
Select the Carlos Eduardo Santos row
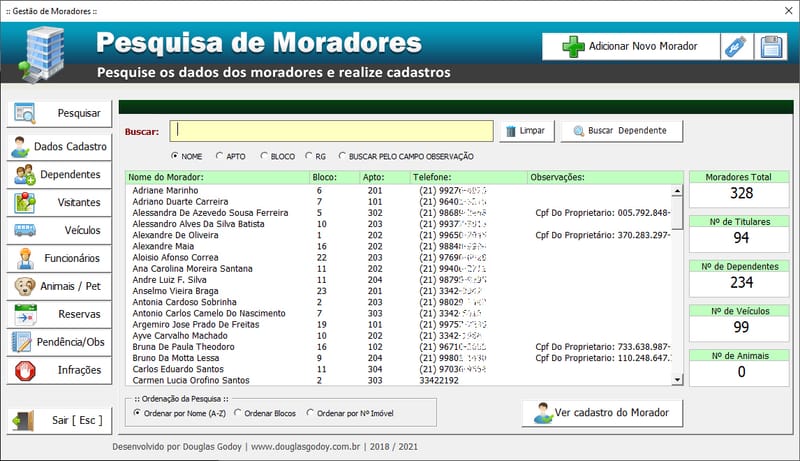point(398,370)
